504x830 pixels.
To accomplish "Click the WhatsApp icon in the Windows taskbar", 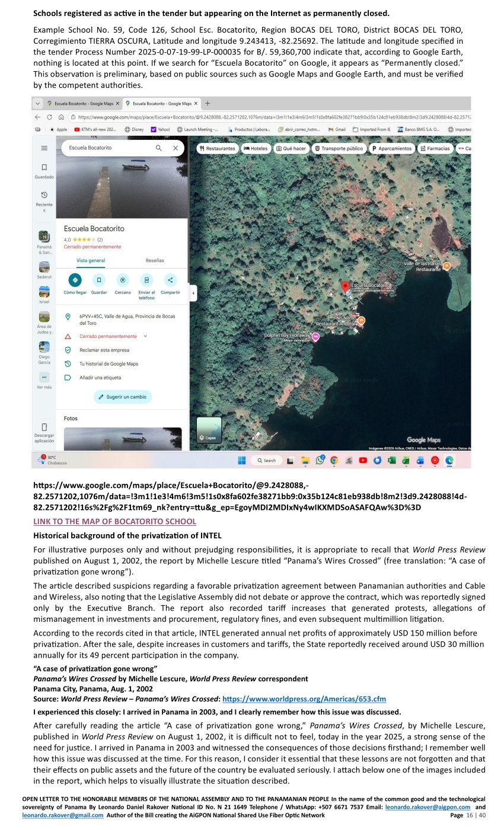I will coord(320,460).
